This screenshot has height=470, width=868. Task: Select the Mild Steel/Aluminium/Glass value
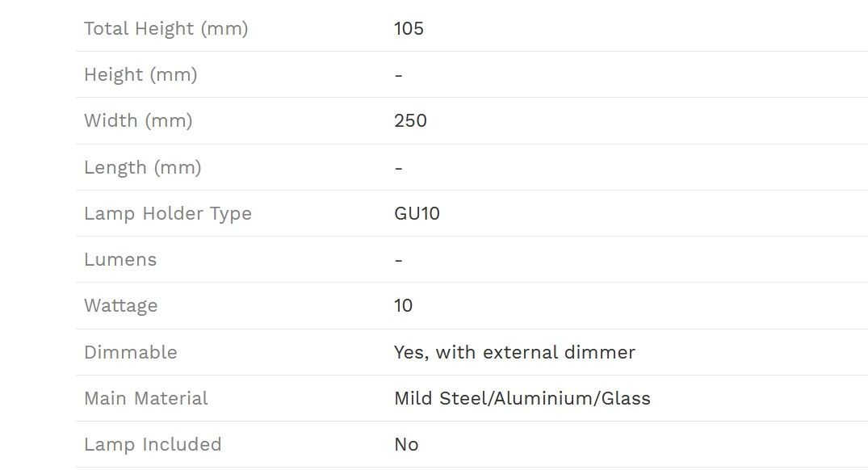pos(522,399)
